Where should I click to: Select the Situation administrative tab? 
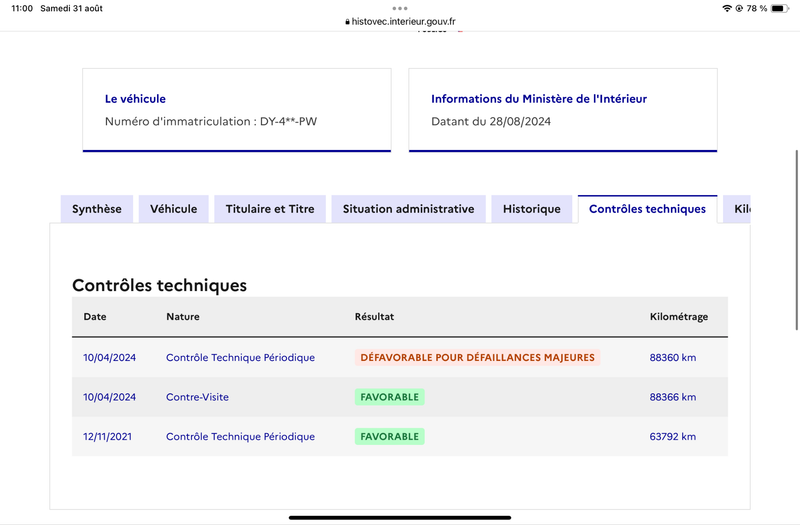[x=409, y=209]
